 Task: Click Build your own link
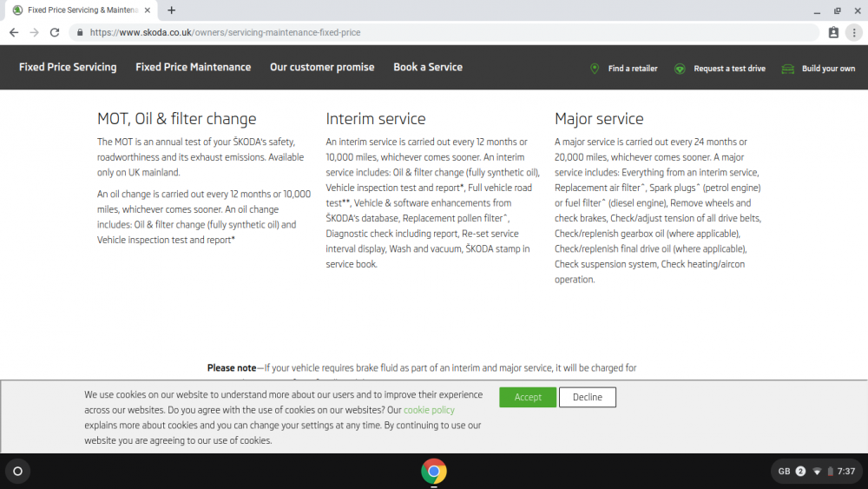828,69
